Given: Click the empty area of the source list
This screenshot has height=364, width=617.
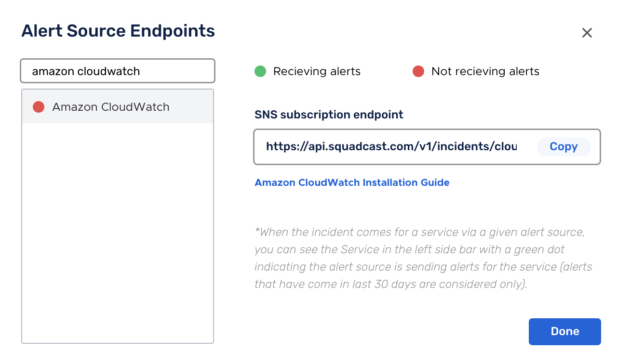Looking at the screenshot, I should 118,233.
